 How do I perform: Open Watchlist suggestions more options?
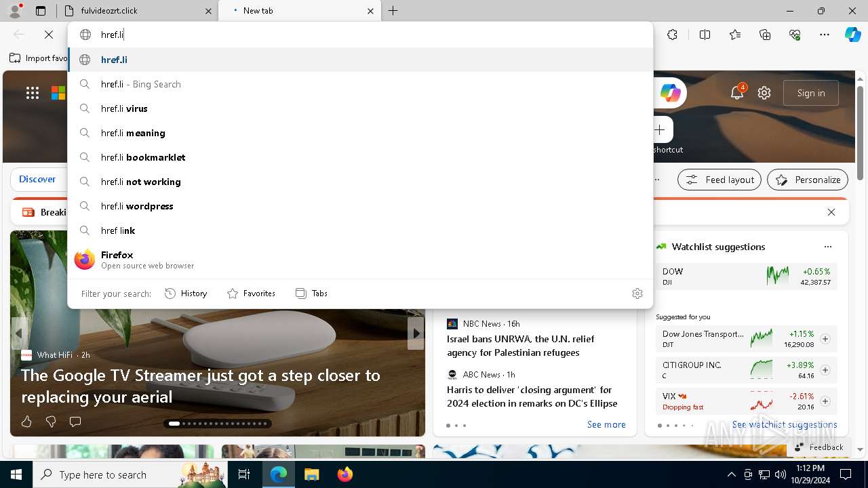(x=827, y=247)
